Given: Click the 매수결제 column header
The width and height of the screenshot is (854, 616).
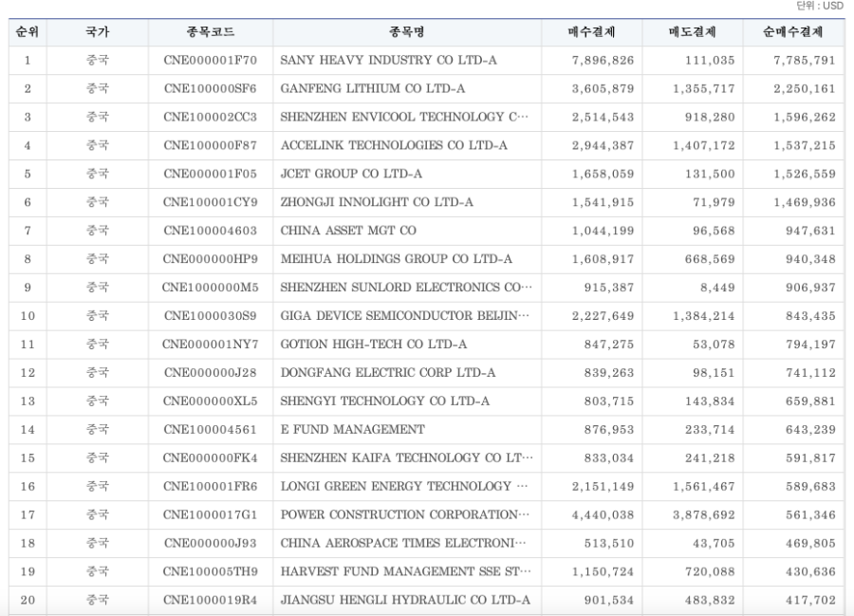Looking at the screenshot, I should pyautogui.click(x=591, y=32).
